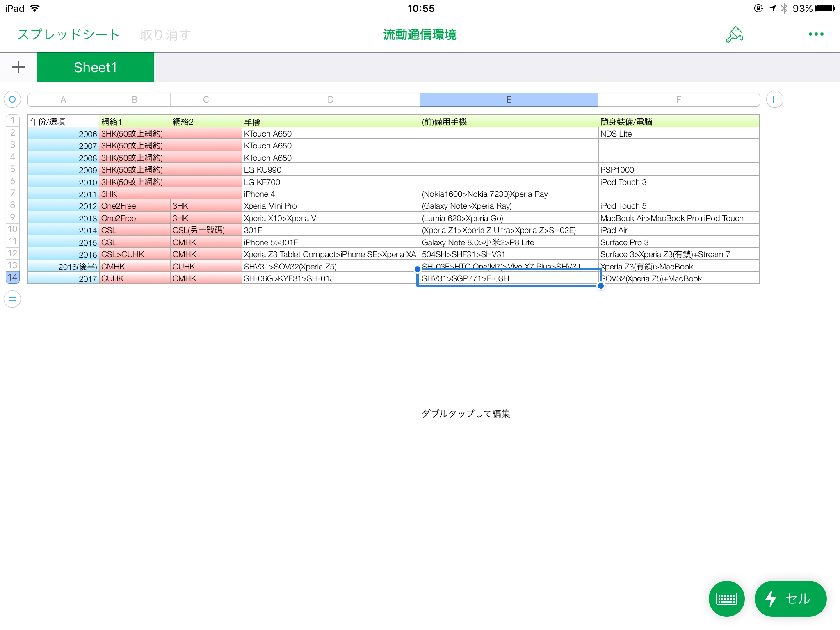The width and height of the screenshot is (840, 630).
Task: Select the 網絡2 header cell
Action: pyautogui.click(x=206, y=121)
